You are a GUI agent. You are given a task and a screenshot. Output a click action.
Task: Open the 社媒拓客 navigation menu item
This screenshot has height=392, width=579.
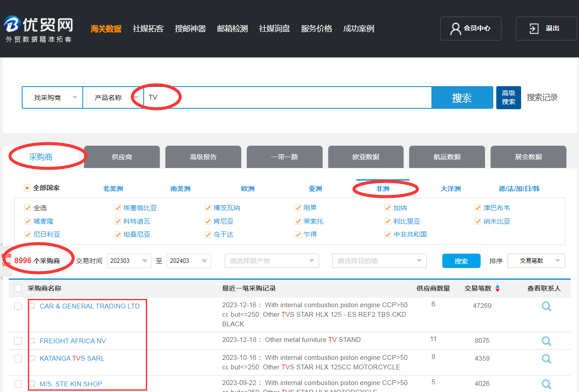tap(148, 29)
